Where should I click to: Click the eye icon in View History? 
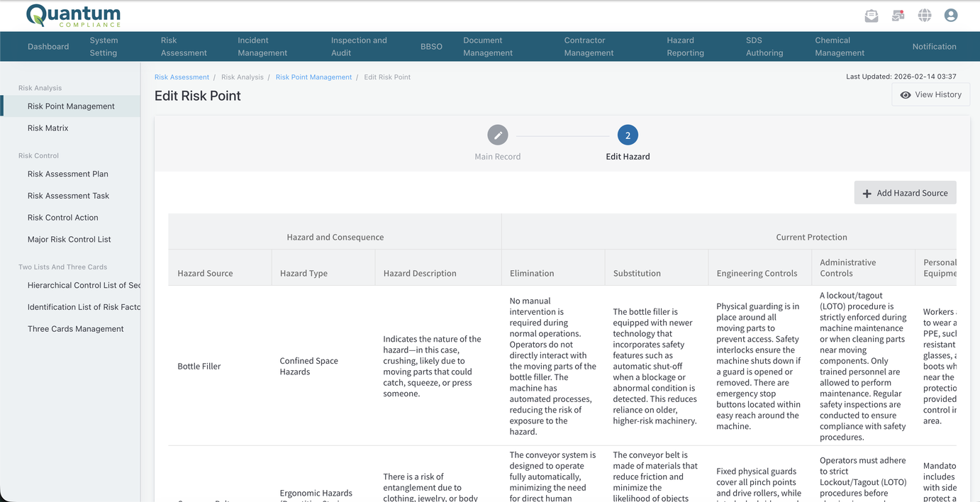click(906, 95)
